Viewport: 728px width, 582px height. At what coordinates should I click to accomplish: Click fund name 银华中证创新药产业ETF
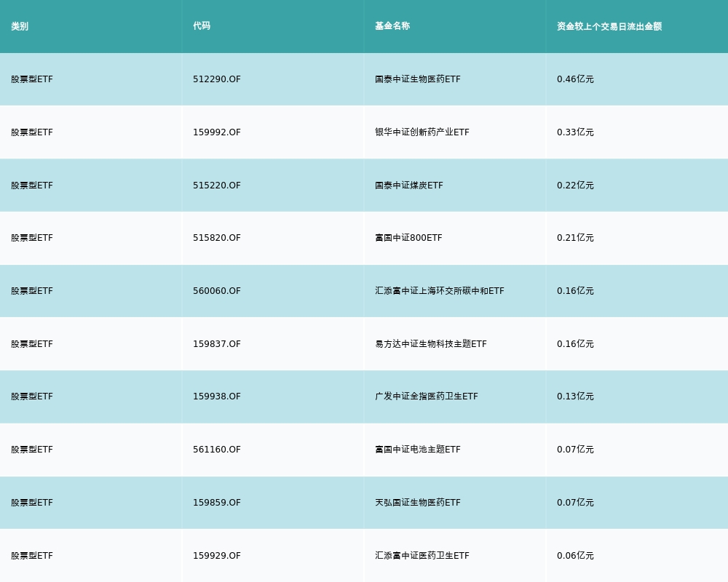click(422, 132)
